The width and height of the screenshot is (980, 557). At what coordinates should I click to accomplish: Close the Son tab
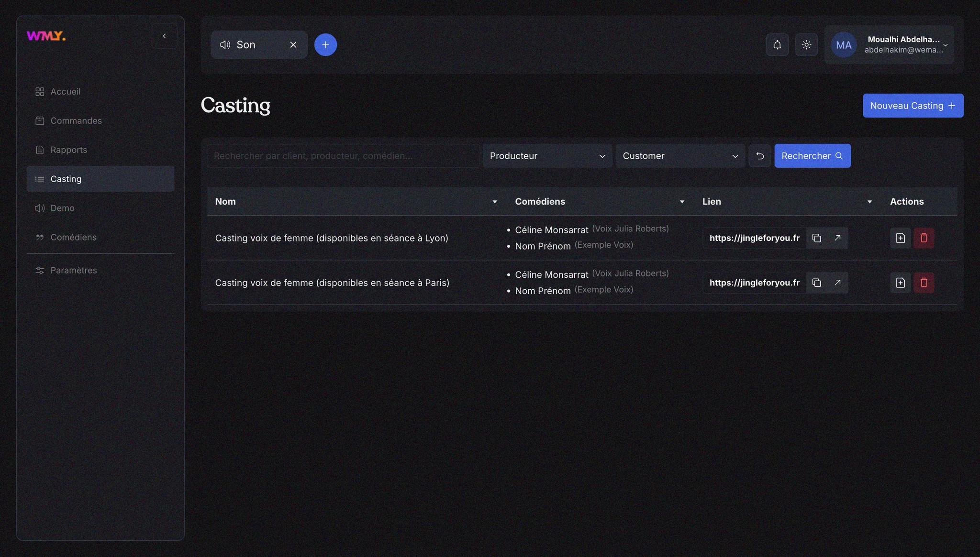tap(293, 45)
